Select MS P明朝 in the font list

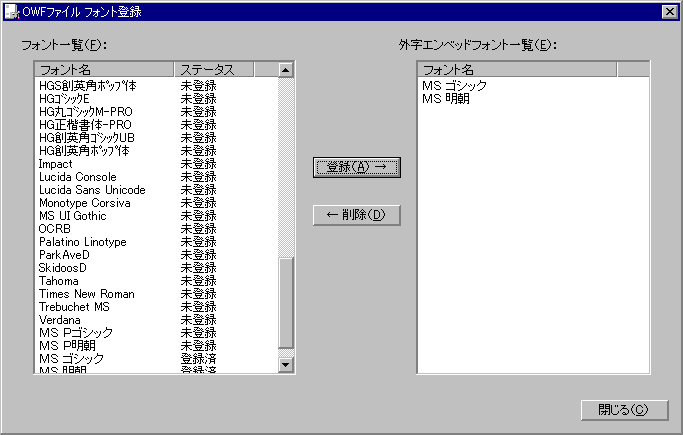click(67, 347)
